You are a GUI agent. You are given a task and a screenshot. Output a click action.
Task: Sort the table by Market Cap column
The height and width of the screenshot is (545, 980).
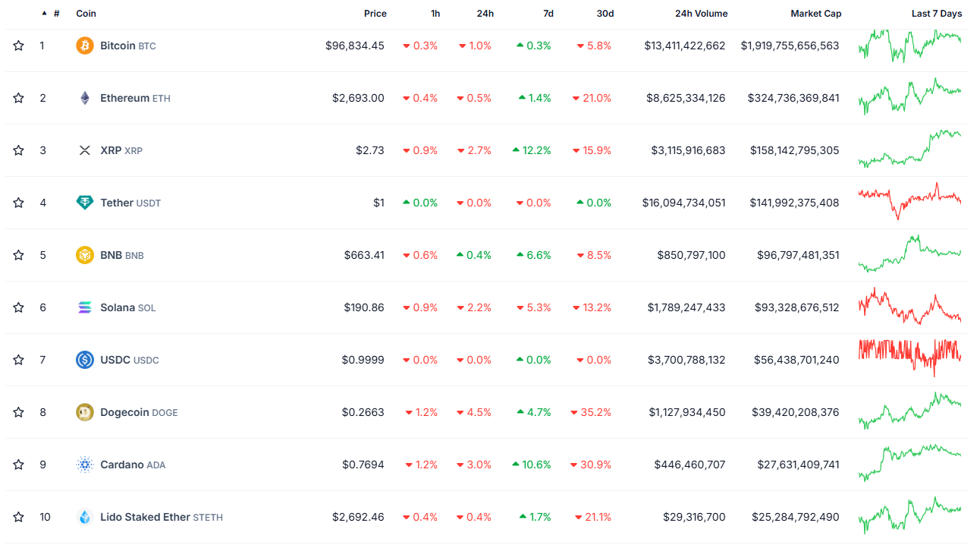815,14
